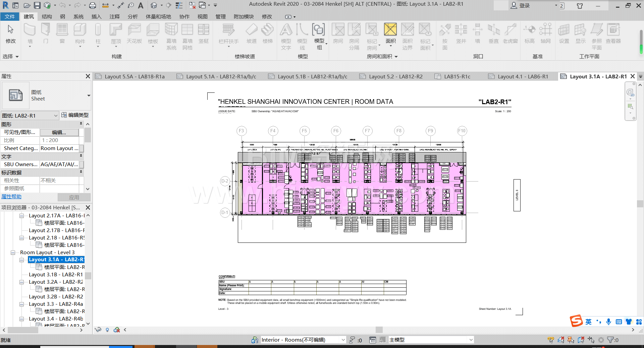The height and width of the screenshot is (348, 644).
Task: Click the Apply button in Properties
Action: (x=74, y=197)
